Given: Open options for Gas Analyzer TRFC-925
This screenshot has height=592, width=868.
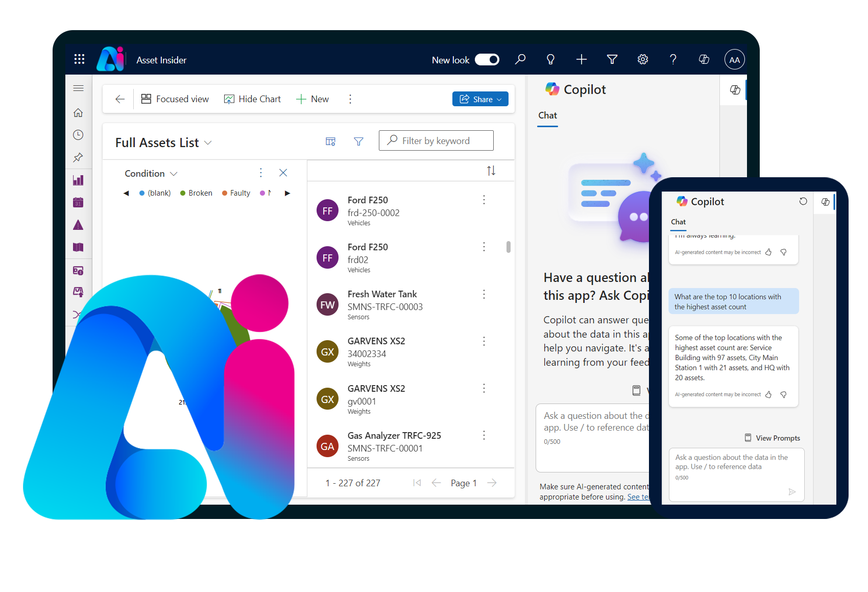Looking at the screenshot, I should (x=484, y=435).
